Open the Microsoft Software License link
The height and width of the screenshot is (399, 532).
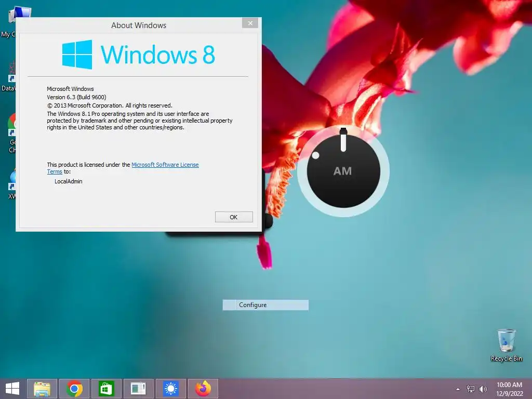[165, 165]
